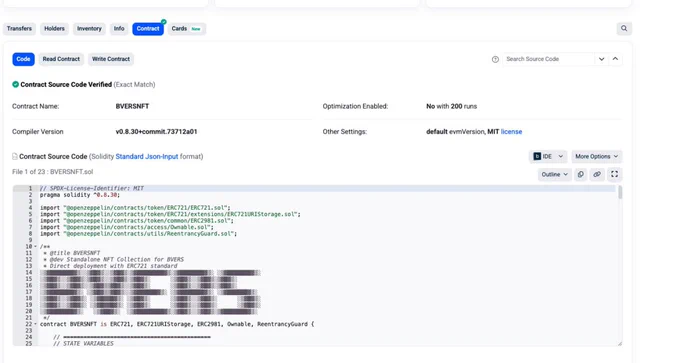Switch to the Holders tab

[x=54, y=29]
